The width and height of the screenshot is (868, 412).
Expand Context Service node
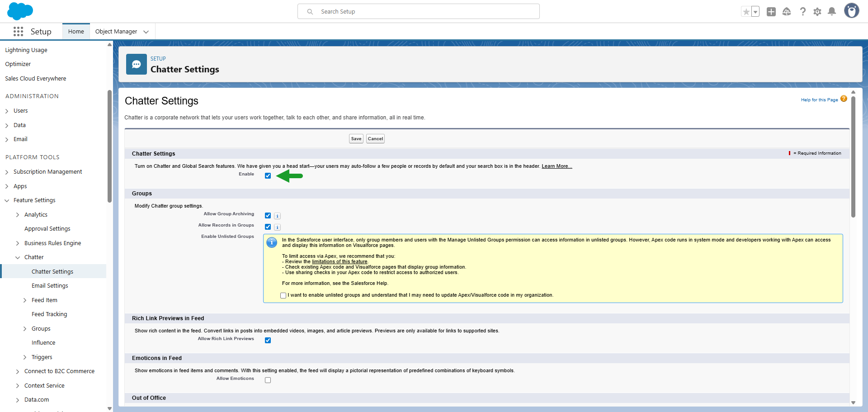click(18, 386)
